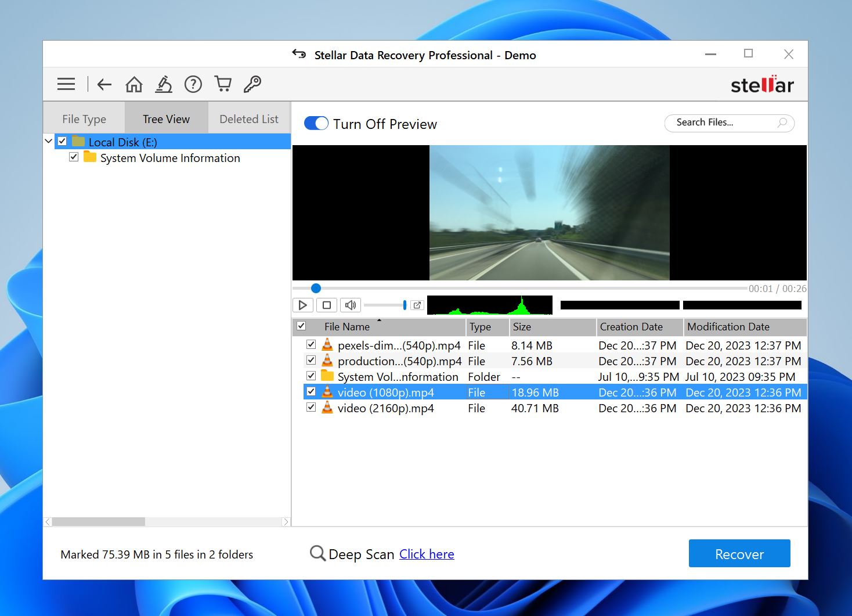The width and height of the screenshot is (852, 616).
Task: Open Deep Scan via Click here link
Action: click(427, 554)
